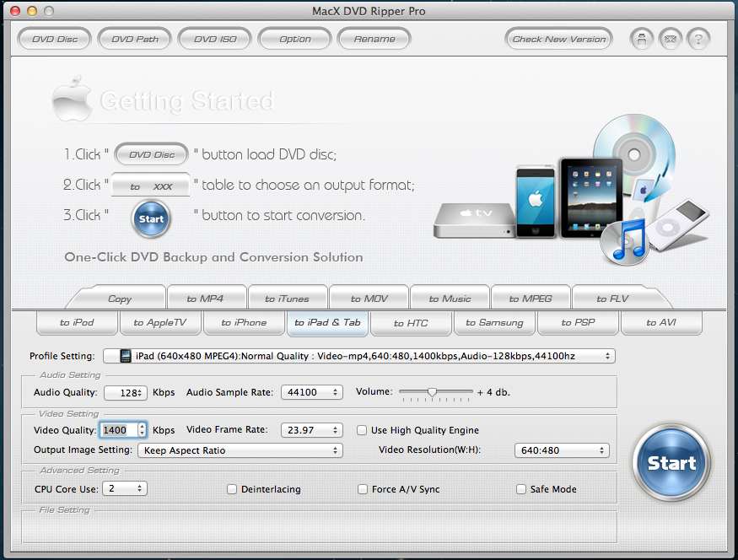Open the Video Frame Rate 23.97 dropdown
Screen dimensions: 738x560
(x=312, y=430)
